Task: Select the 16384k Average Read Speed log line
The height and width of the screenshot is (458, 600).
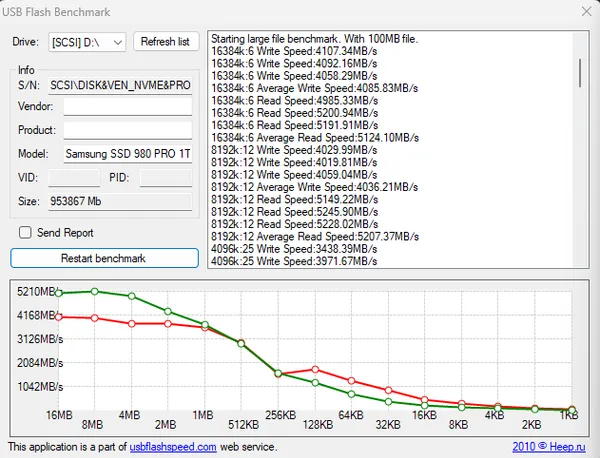Action: click(315, 137)
